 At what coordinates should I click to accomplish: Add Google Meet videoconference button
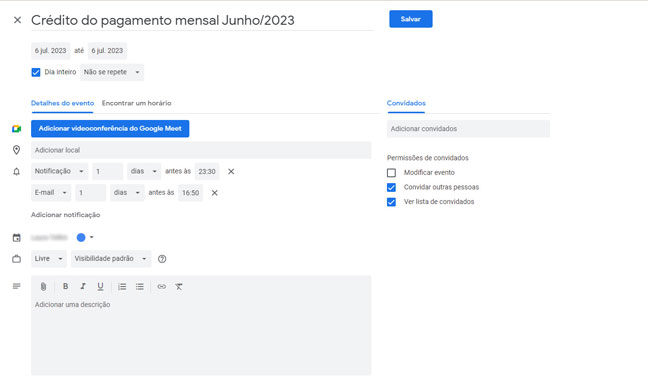(x=110, y=129)
